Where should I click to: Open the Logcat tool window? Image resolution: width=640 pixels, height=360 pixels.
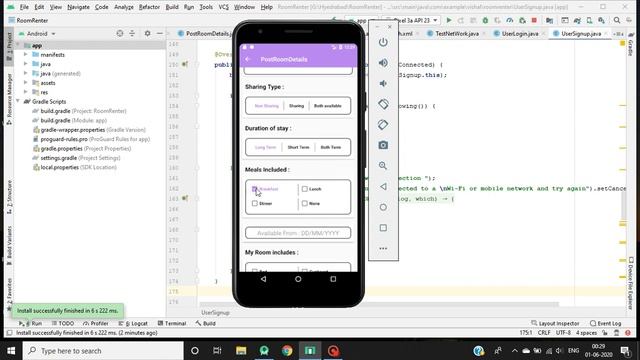click(133, 323)
